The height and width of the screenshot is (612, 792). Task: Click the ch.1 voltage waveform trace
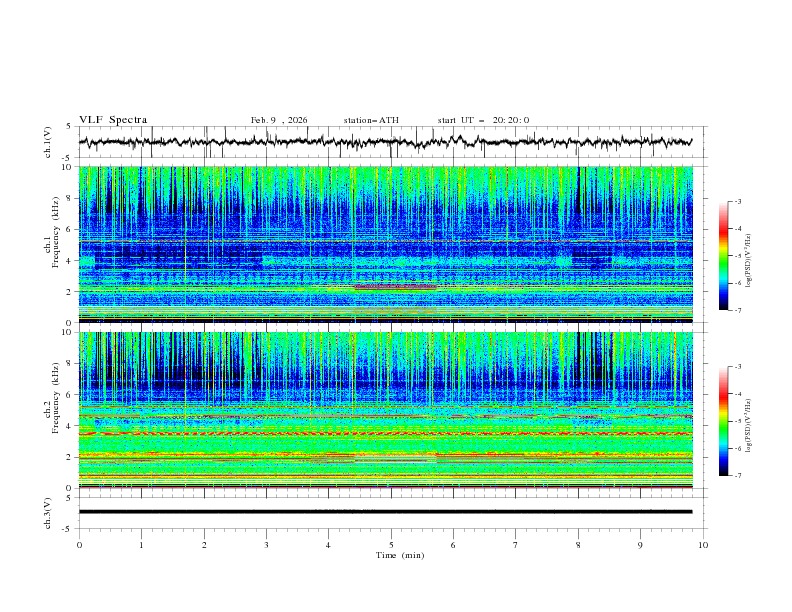pyautogui.click(x=385, y=142)
